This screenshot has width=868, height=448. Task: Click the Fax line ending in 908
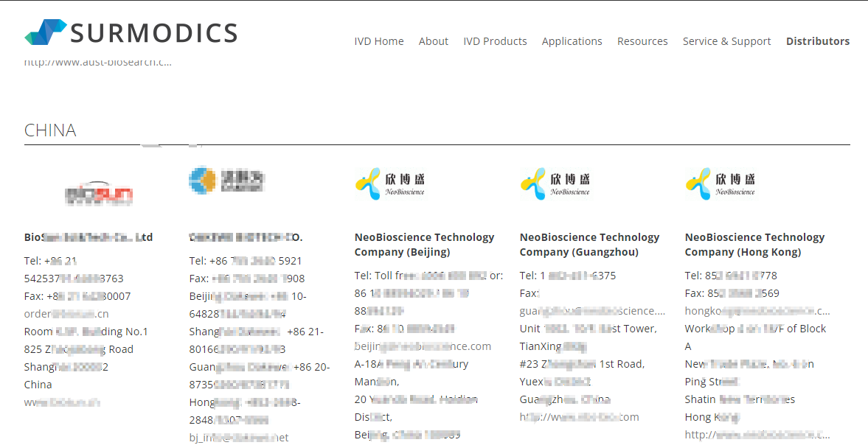click(x=247, y=279)
